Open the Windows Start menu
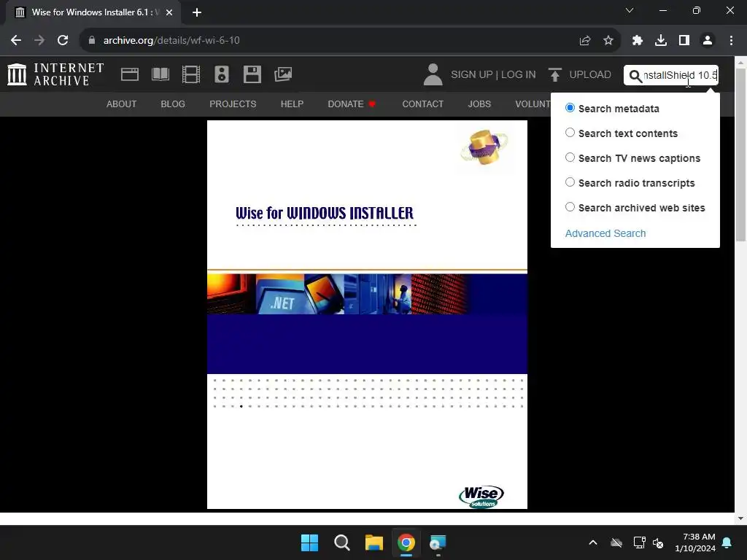The height and width of the screenshot is (560, 747). coord(309,542)
